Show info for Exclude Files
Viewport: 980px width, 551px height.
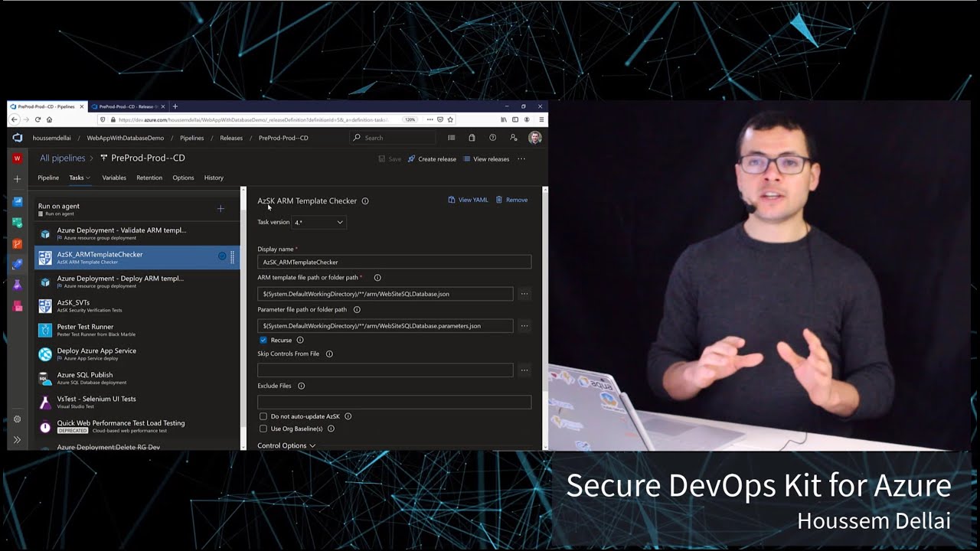[301, 386]
